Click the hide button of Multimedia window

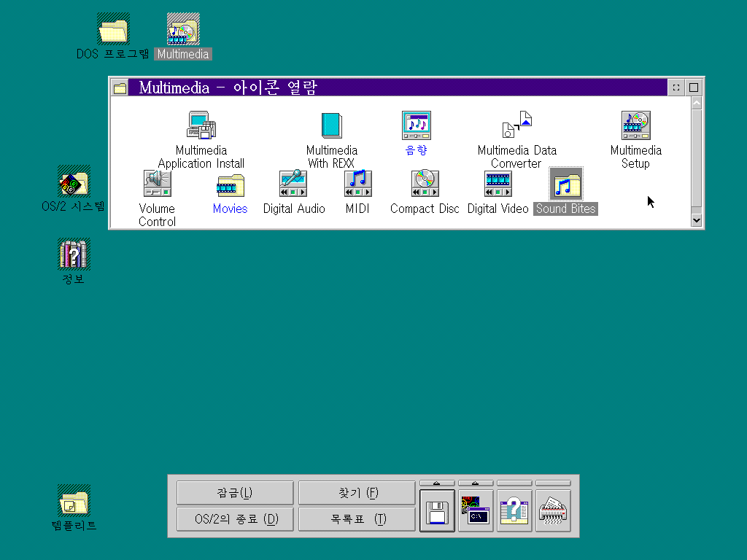(676, 87)
